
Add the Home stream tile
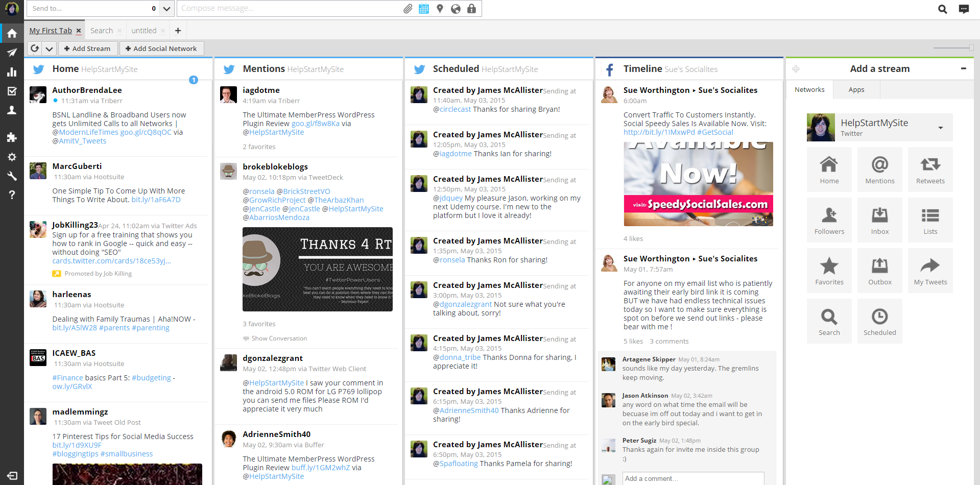coord(829,169)
